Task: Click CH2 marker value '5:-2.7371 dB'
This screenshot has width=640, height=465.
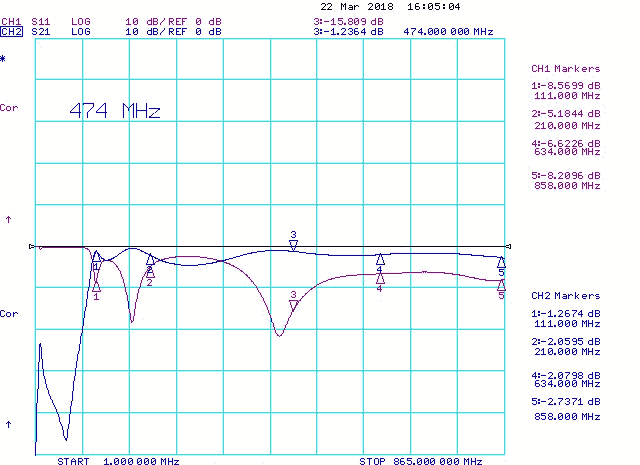Action: click(x=566, y=402)
